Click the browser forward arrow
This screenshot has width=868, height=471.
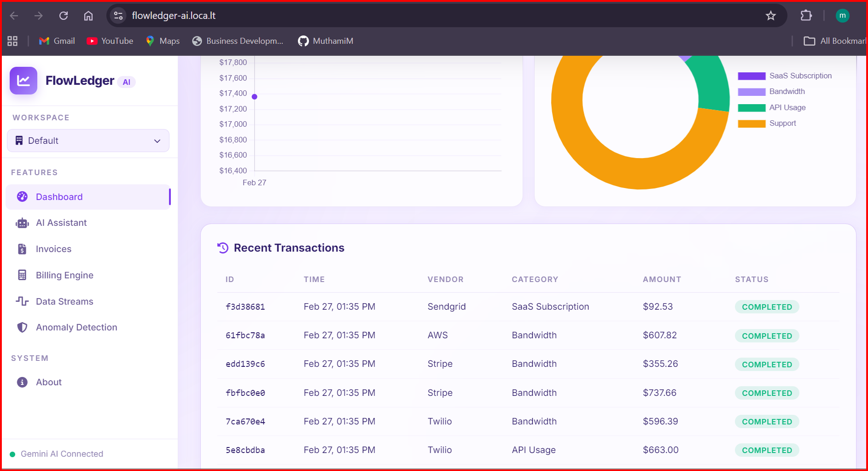[39, 16]
